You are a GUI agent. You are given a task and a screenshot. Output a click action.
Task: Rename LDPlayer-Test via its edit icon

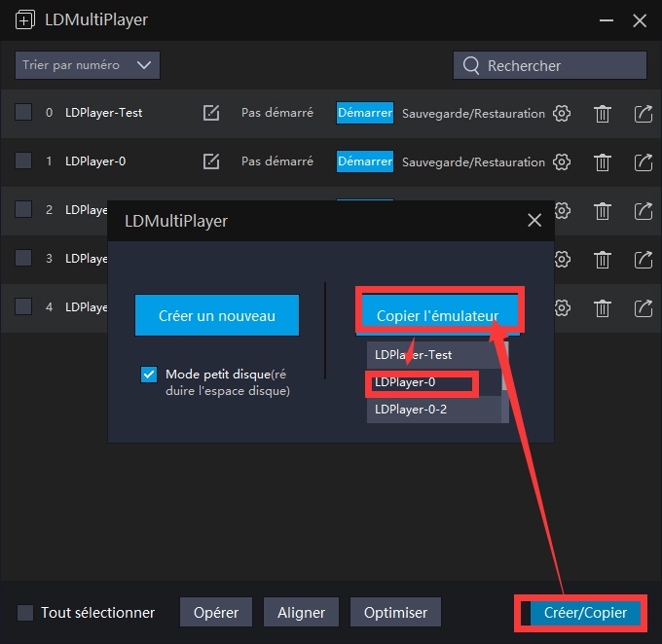tap(211, 113)
